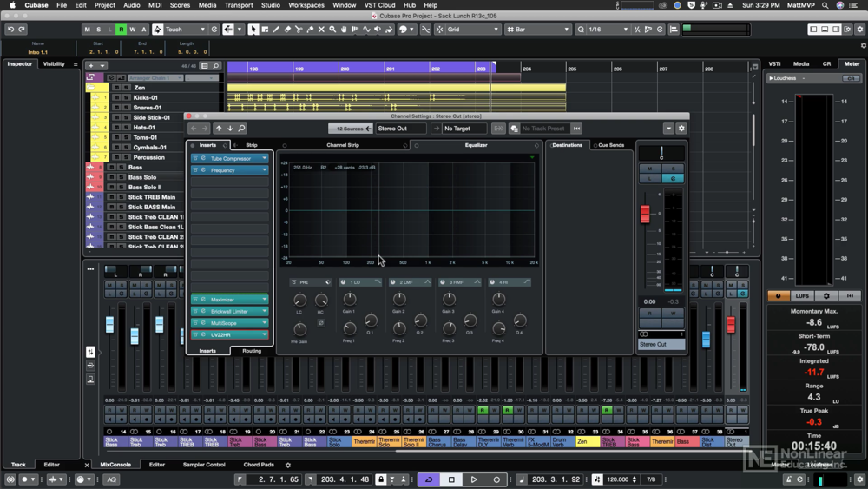Toggle EQ band 1 LO on

tap(343, 282)
